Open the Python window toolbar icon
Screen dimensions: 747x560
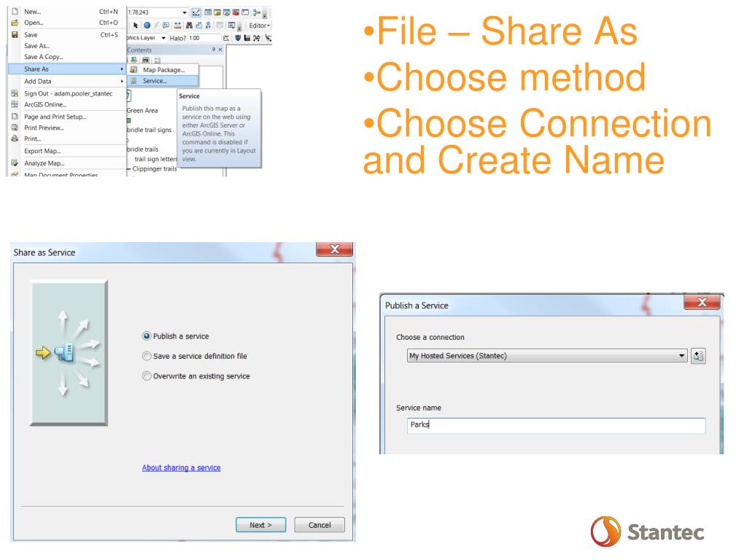[245, 12]
